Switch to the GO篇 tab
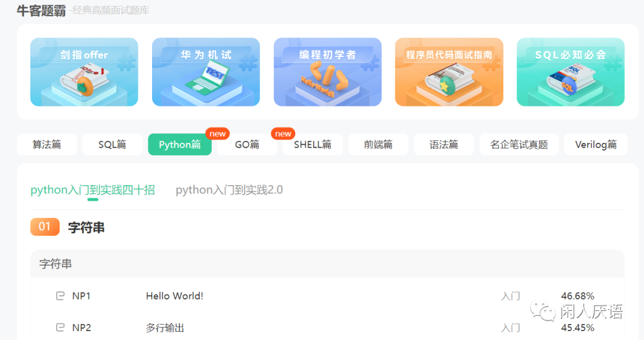The height and width of the screenshot is (340, 644). point(247,144)
